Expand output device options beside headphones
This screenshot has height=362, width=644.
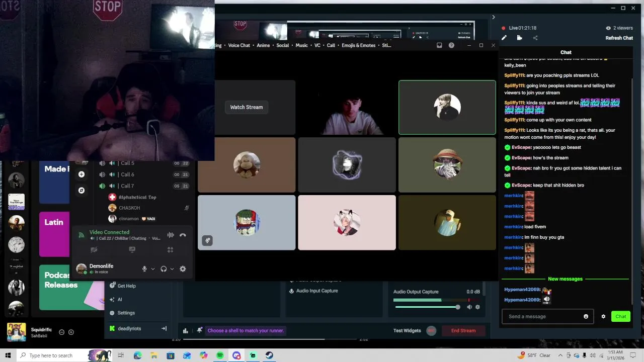pos(172,269)
